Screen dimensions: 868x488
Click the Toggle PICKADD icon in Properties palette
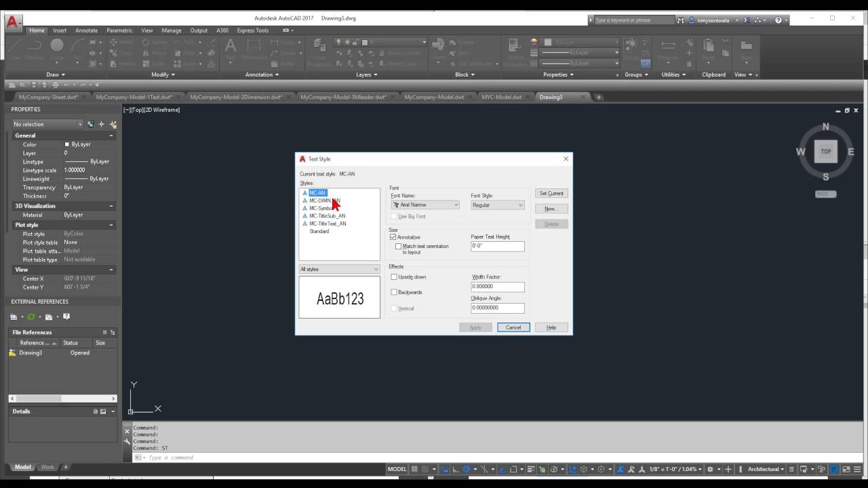coord(90,124)
